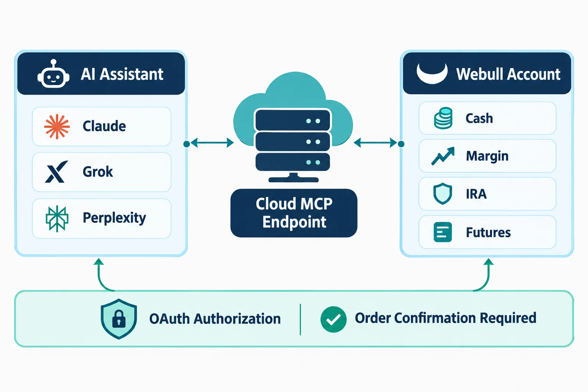Viewport: 588px width, 392px height.
Task: Select the Perplexity card
Action: (x=101, y=218)
